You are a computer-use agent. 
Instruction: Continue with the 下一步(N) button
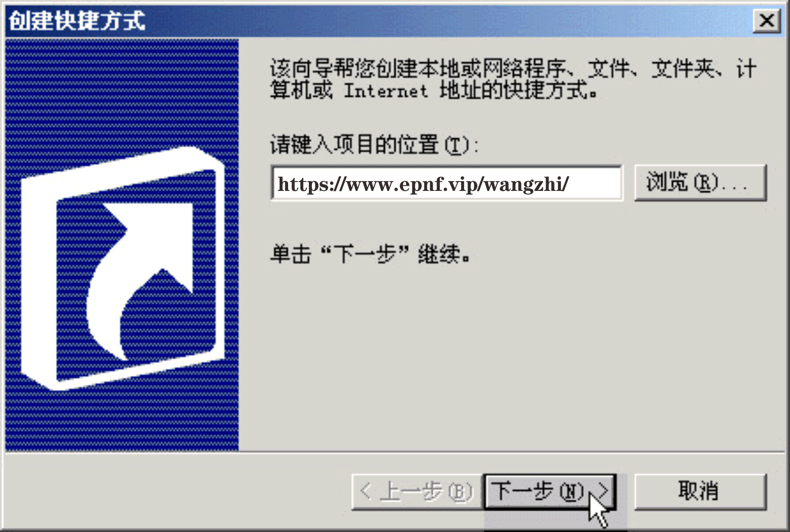550,491
